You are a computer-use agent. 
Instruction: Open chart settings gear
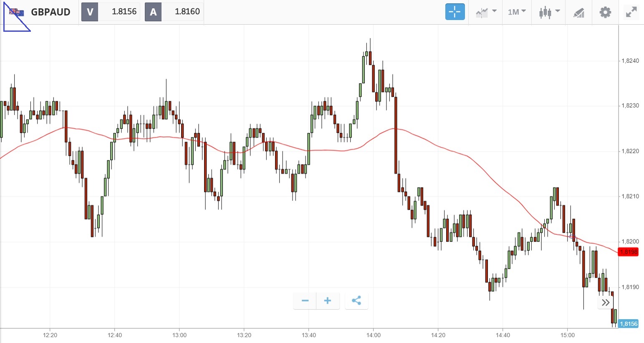point(605,12)
